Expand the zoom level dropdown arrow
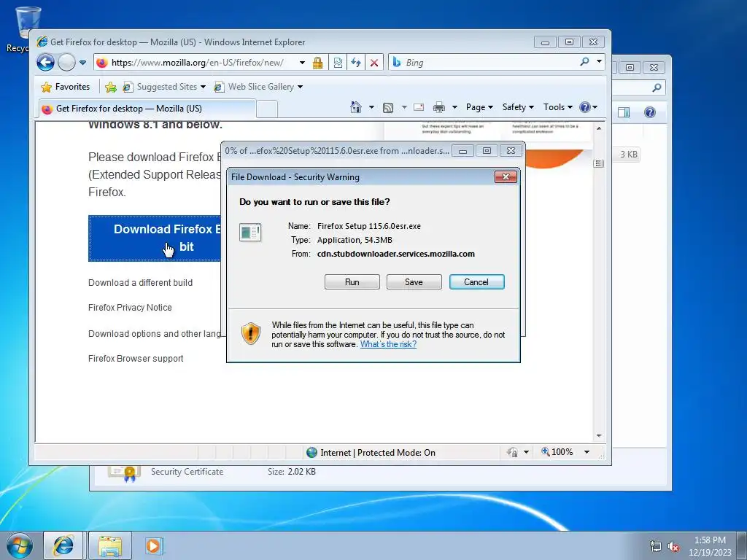 [587, 452]
